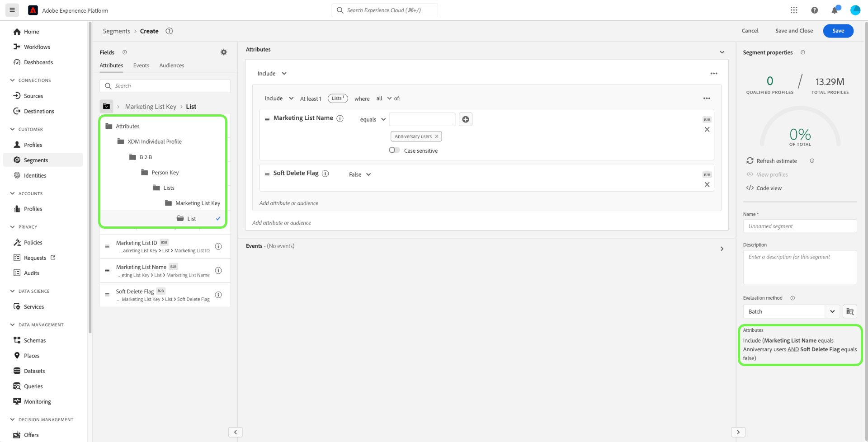Image resolution: width=868 pixels, height=442 pixels.
Task: Show info for Marketing List Name field in list
Action: (x=218, y=270)
